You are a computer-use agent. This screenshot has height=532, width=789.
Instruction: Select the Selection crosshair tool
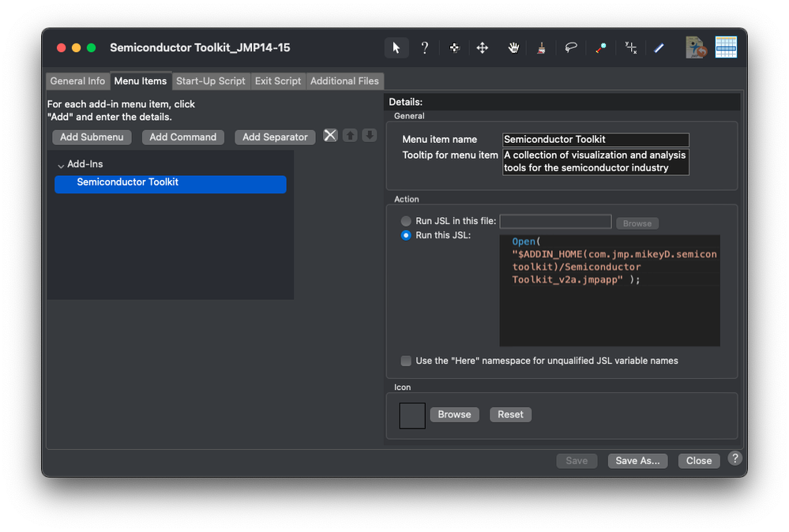(x=454, y=48)
